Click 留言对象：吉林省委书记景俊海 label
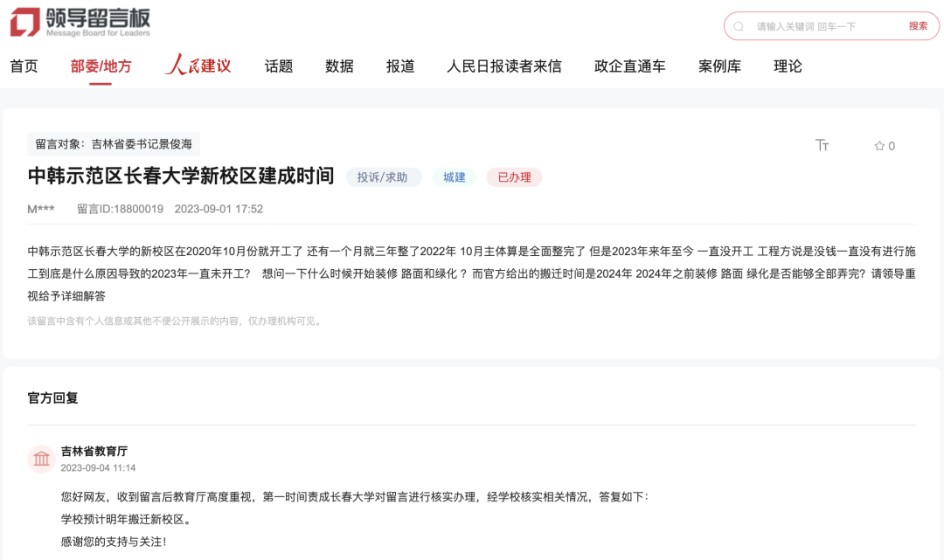944x560 pixels. pos(114,144)
